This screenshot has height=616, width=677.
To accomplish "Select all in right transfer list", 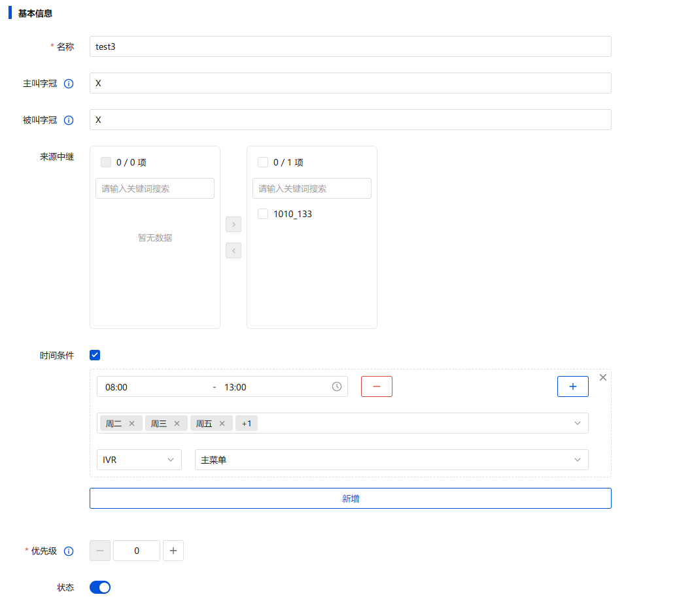I will (263, 162).
